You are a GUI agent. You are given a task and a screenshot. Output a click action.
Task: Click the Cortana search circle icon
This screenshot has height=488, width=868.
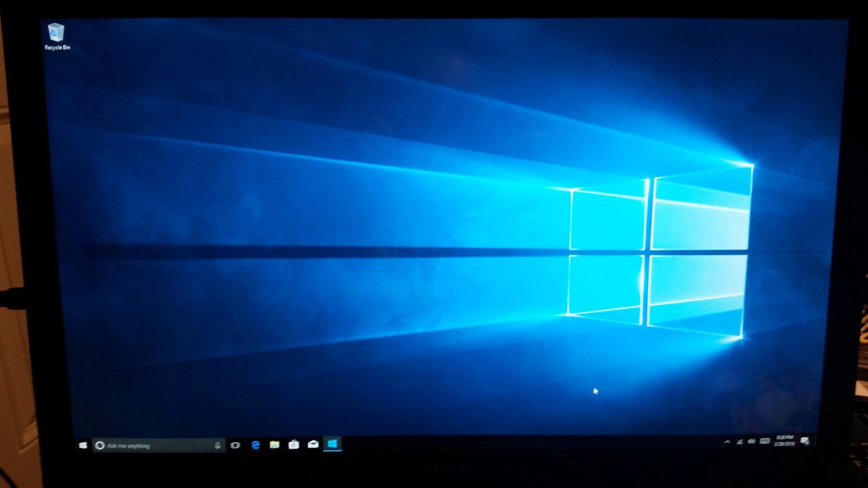[x=101, y=445]
